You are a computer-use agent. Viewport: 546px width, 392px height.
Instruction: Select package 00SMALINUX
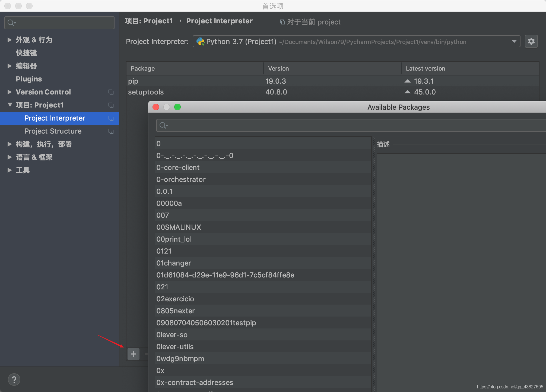(x=263, y=227)
